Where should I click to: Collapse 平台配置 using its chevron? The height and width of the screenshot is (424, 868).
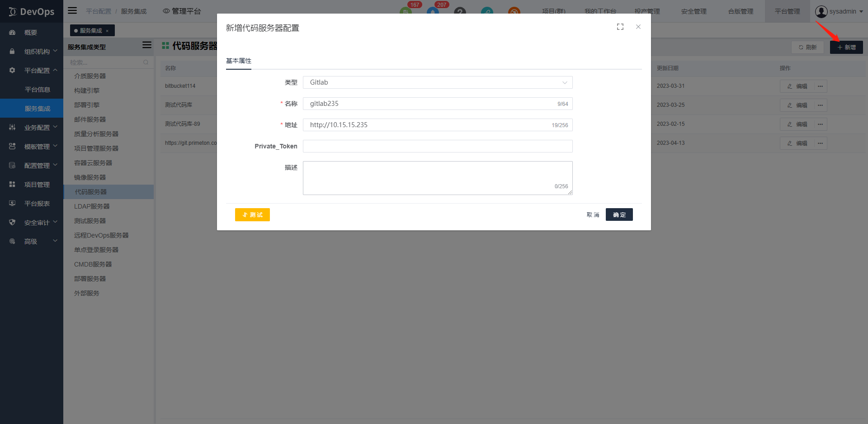coord(55,70)
